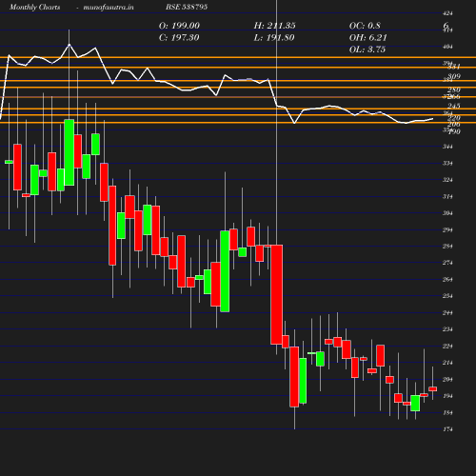Click the "Monthly Charts" title text
This screenshot has width=476, height=476.
(x=34, y=7)
